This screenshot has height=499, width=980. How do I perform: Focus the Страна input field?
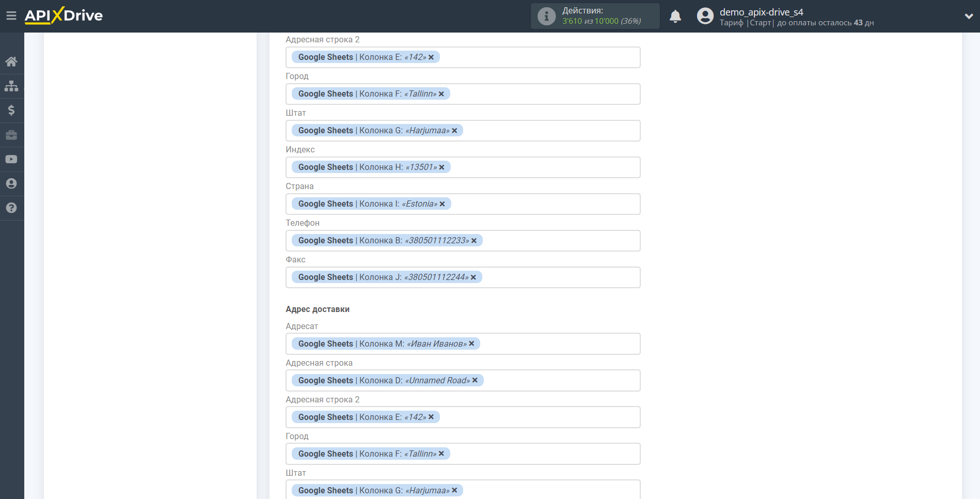pos(463,204)
